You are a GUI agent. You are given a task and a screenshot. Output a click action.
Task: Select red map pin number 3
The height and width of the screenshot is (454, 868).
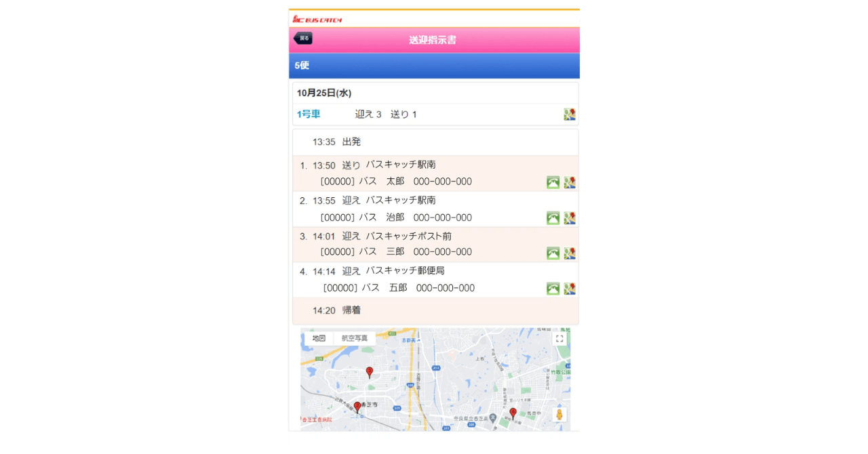click(370, 372)
